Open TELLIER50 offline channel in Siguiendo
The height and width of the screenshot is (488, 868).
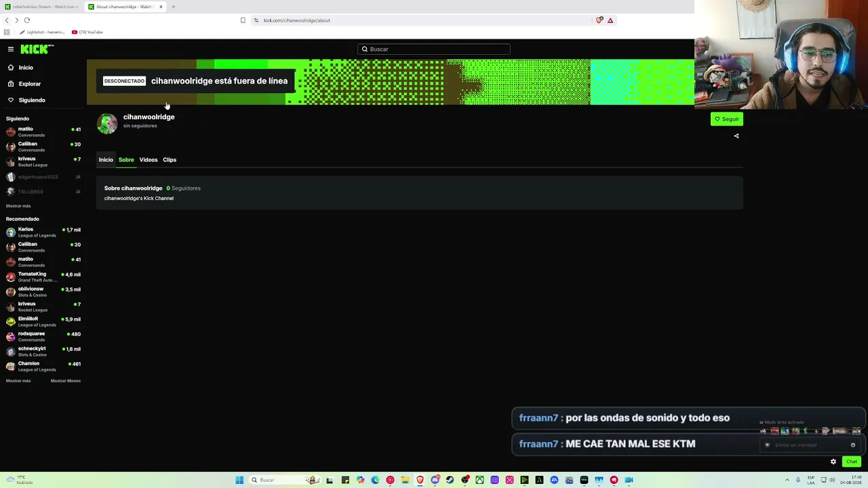click(x=43, y=192)
